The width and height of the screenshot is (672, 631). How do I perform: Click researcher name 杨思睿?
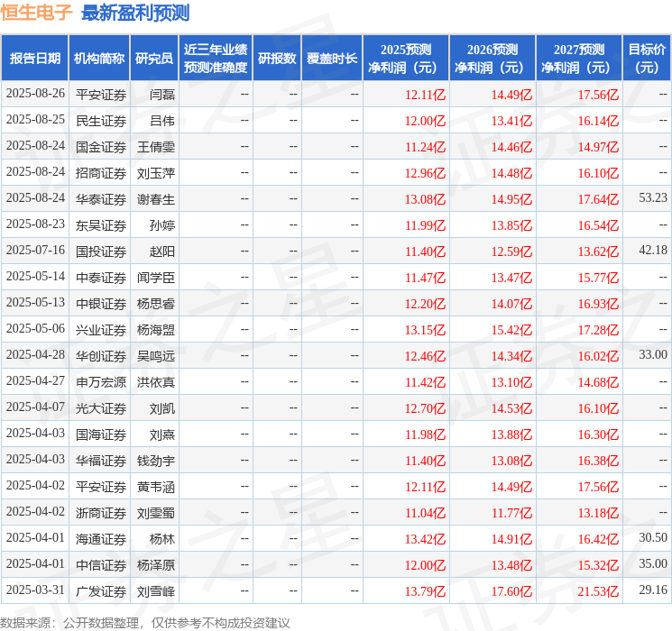pos(156,304)
